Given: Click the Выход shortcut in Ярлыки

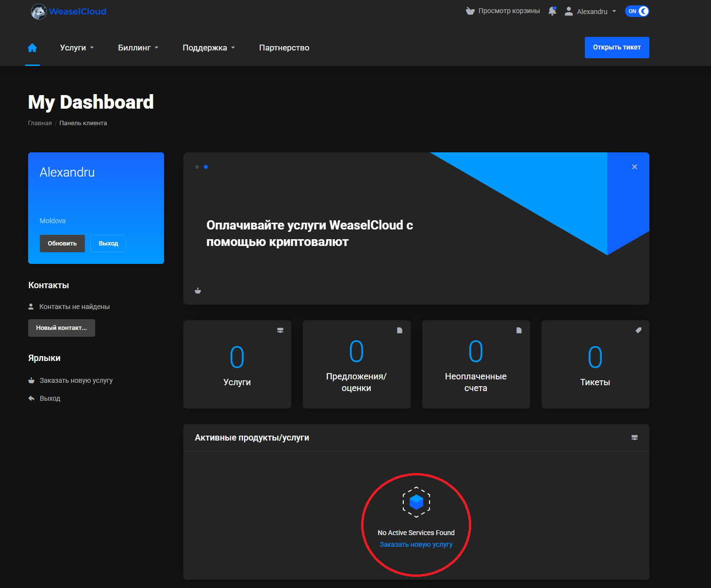Looking at the screenshot, I should tap(50, 398).
